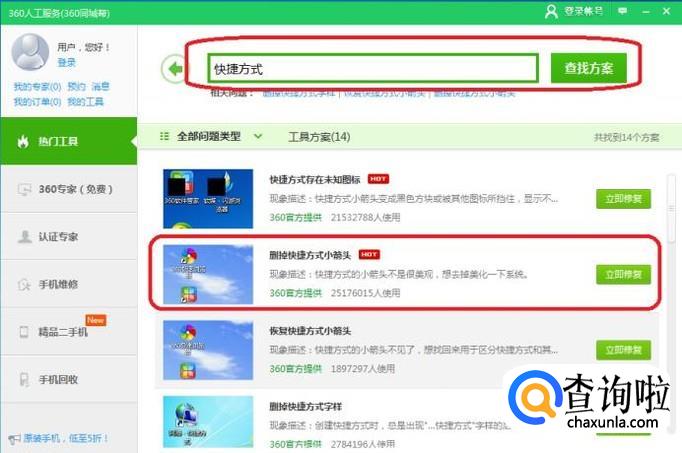Open thumbnail of 快捷方式存在未知图标 result
This screenshot has height=453, width=682.
tap(208, 199)
